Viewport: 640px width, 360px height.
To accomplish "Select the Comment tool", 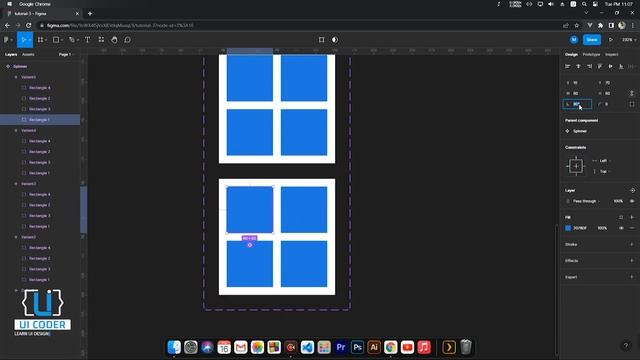I will click(127, 40).
